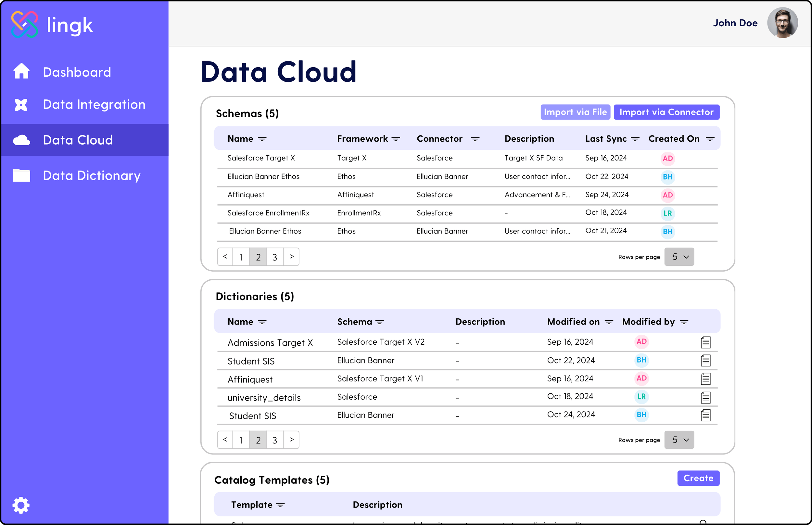This screenshot has width=812, height=525.
Task: Toggle filter on Last Sync column
Action: [x=636, y=139]
